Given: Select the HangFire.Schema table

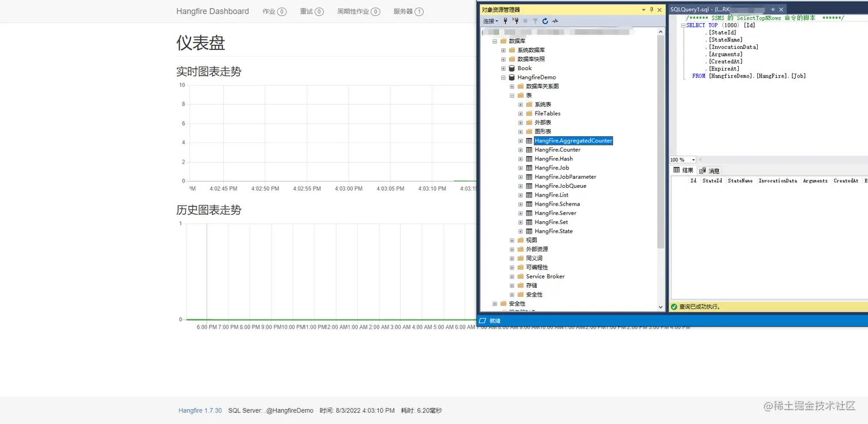Looking at the screenshot, I should click(x=557, y=204).
